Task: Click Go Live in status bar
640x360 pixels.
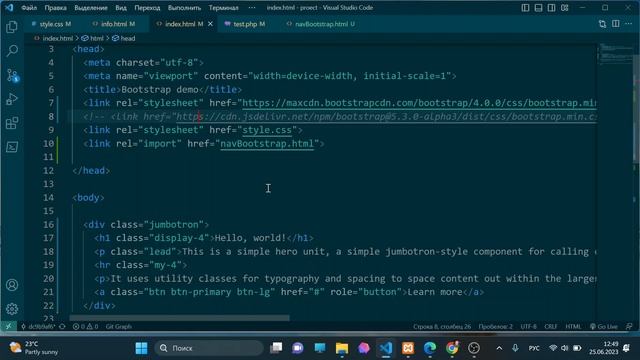Action: [604, 327]
